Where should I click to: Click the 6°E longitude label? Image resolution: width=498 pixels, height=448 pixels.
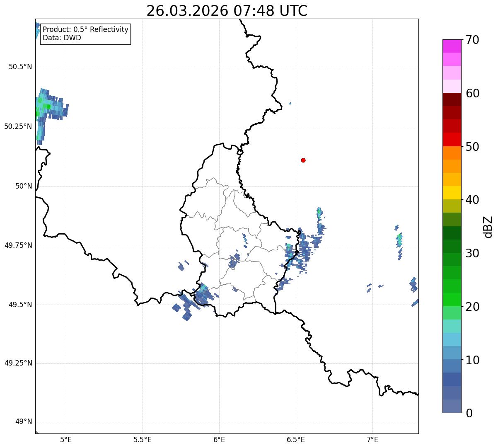(x=219, y=440)
